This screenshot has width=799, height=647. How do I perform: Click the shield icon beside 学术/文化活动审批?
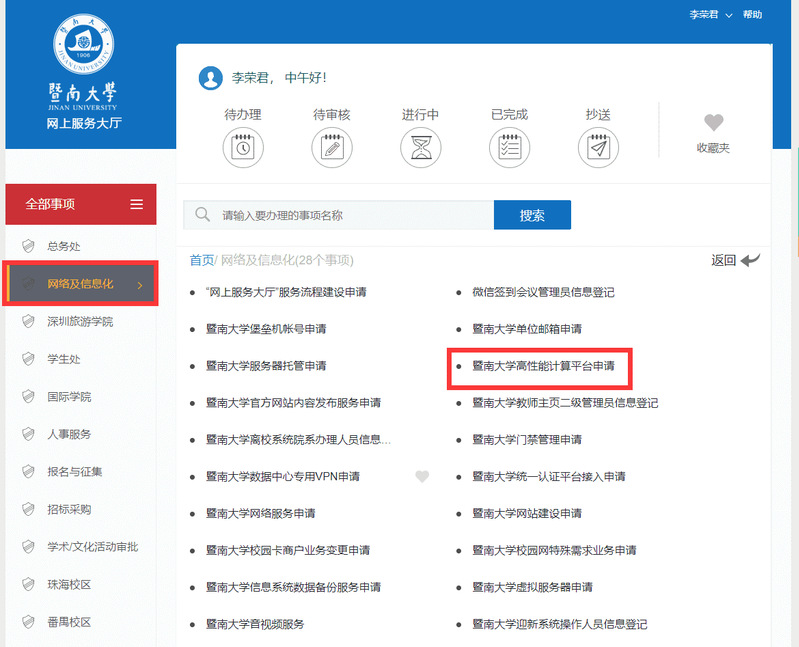click(29, 547)
